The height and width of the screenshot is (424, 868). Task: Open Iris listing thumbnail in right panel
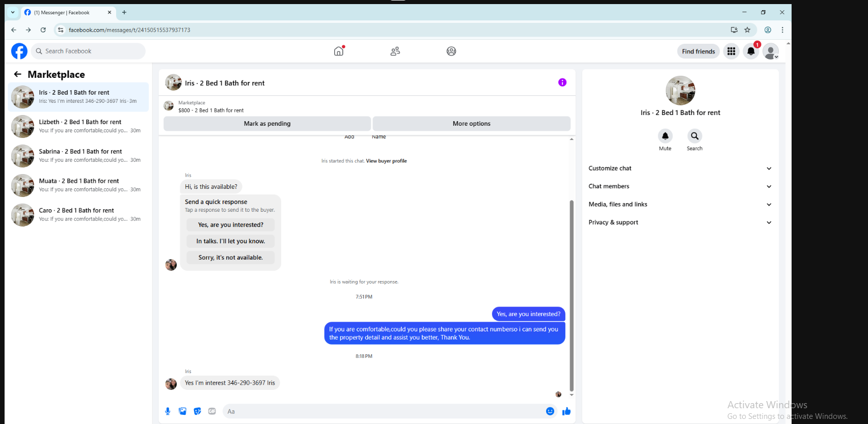(x=681, y=91)
